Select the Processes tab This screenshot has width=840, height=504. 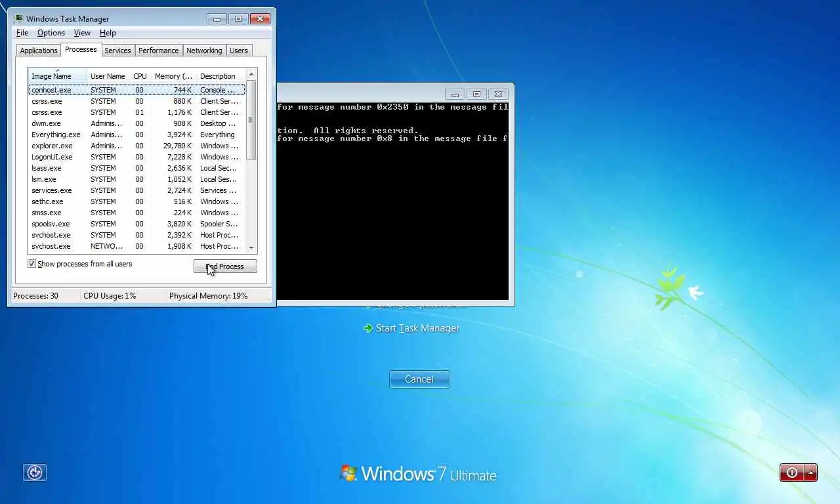[81, 50]
